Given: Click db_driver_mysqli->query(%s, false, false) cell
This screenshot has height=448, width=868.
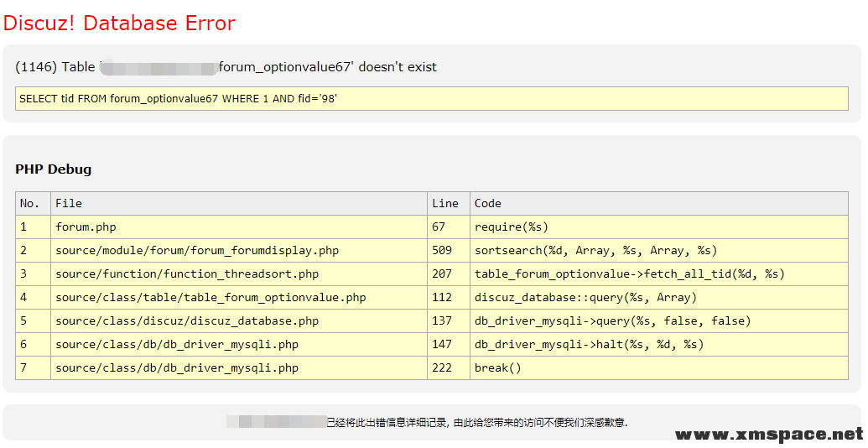Looking at the screenshot, I should tap(658, 320).
